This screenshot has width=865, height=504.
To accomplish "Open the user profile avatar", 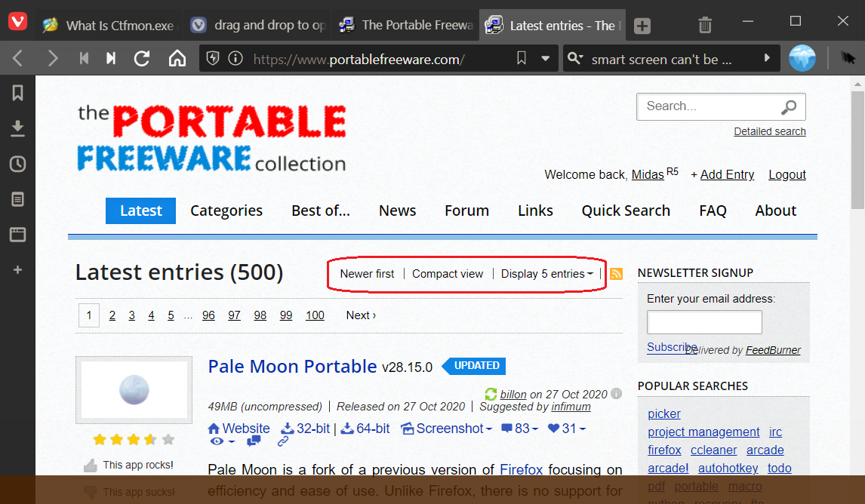I will 802,58.
